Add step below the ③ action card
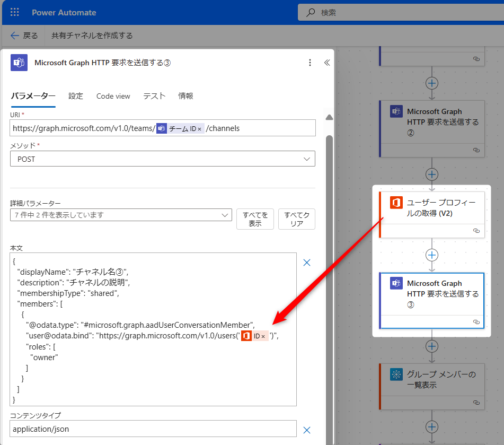Image resolution: width=504 pixels, height=445 pixels. [x=432, y=346]
